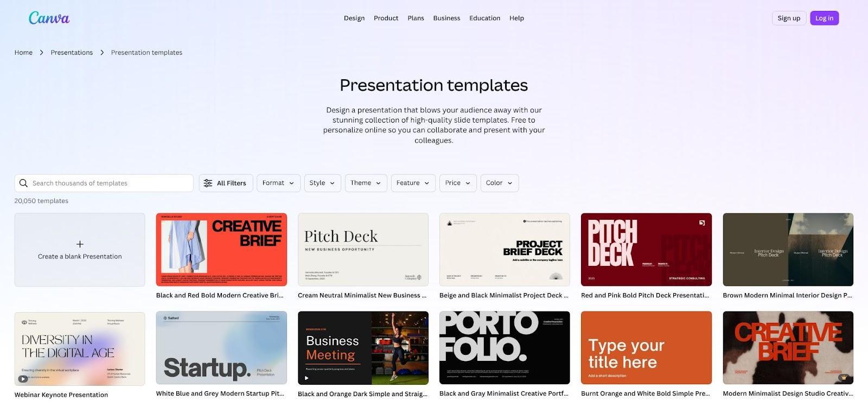
Task: Open the Feature filter dropdown
Action: pyautogui.click(x=413, y=183)
